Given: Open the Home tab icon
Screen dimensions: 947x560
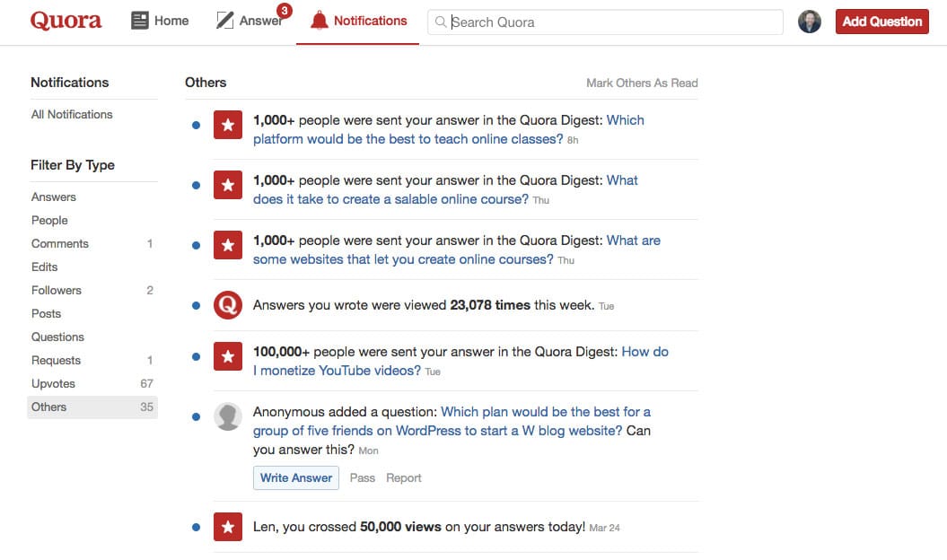Looking at the screenshot, I should 139,19.
